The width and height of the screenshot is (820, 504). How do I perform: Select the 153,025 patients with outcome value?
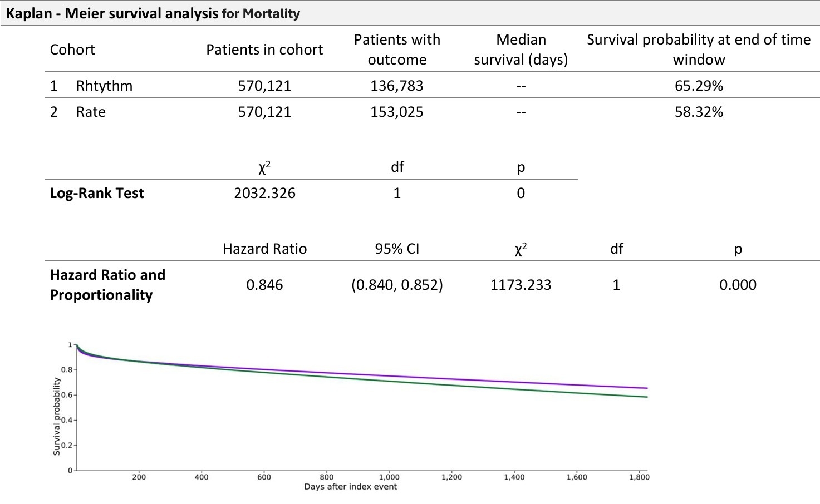pyautogui.click(x=397, y=112)
